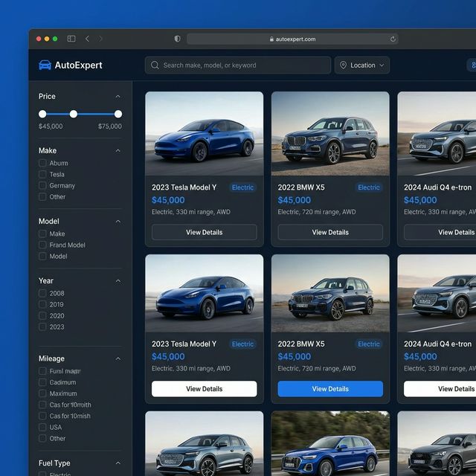Enable the Germany make filter
Viewport: 476px width, 476px height.
click(42, 185)
